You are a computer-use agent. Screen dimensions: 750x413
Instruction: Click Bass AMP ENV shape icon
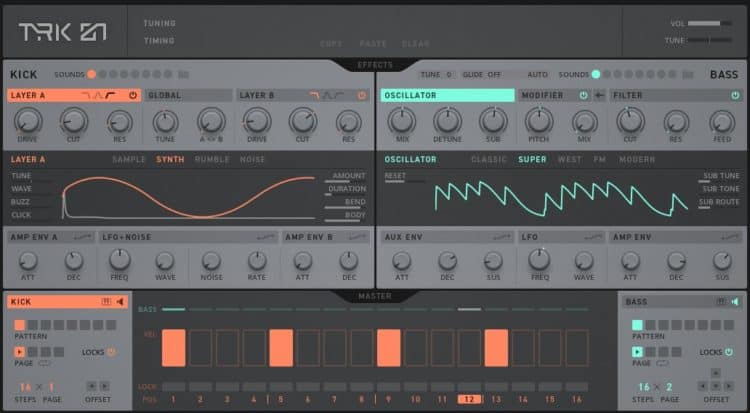731,237
